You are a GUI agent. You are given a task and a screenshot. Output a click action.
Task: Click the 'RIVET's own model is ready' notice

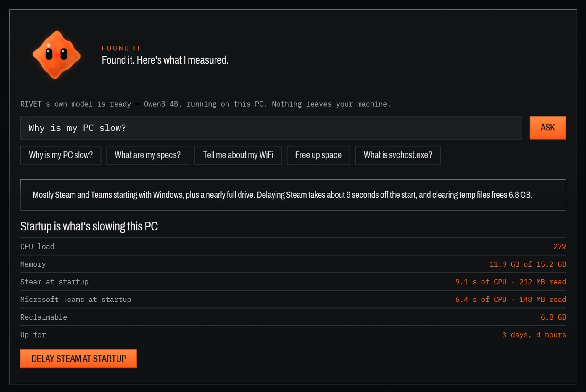205,104
